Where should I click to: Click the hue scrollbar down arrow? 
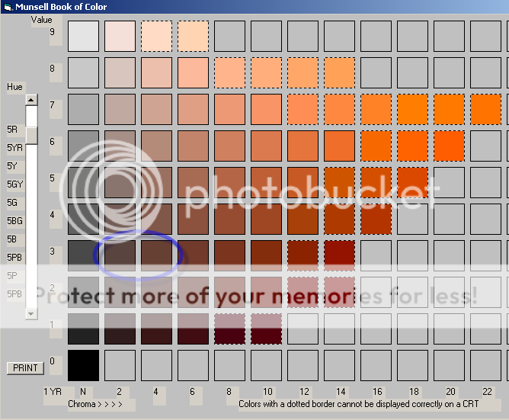31,313
